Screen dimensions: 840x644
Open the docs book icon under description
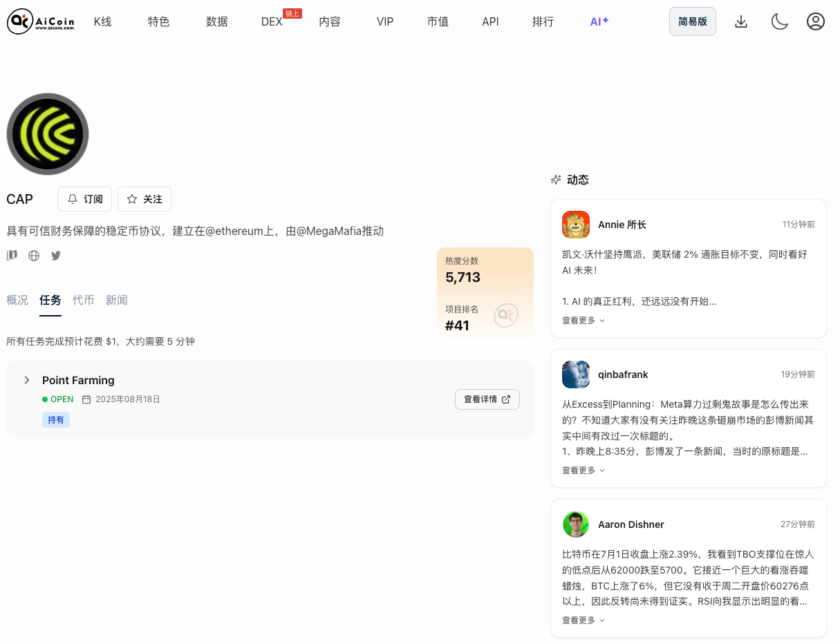tap(12, 256)
